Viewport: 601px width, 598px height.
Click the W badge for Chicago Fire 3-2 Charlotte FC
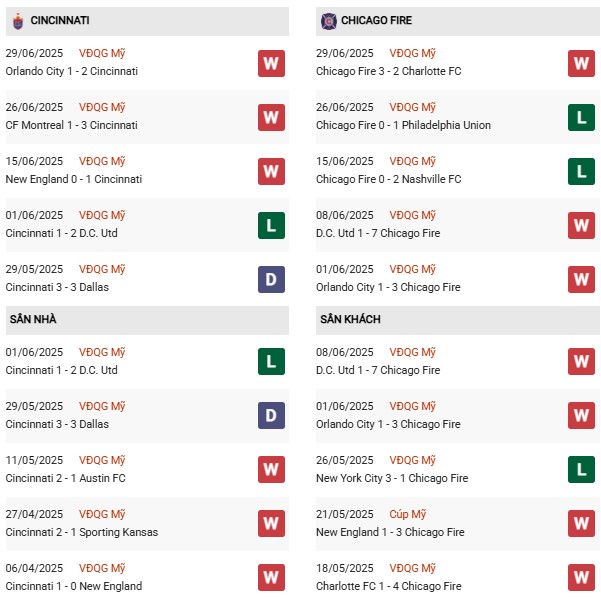581,63
